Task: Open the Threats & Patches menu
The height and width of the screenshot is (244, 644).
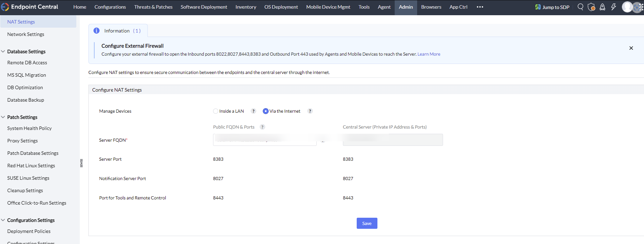Action: click(x=153, y=7)
